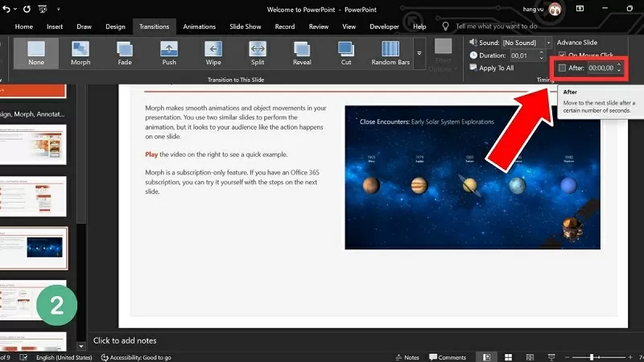Open Reading View from status bar
Screen dimensions: 644x362
(x=526, y=356)
